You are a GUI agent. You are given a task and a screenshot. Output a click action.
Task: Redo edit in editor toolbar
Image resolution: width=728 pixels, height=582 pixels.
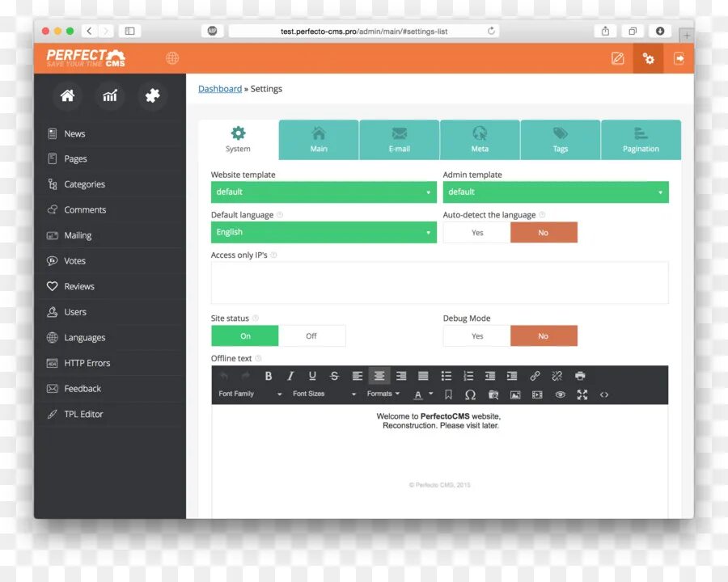click(246, 376)
